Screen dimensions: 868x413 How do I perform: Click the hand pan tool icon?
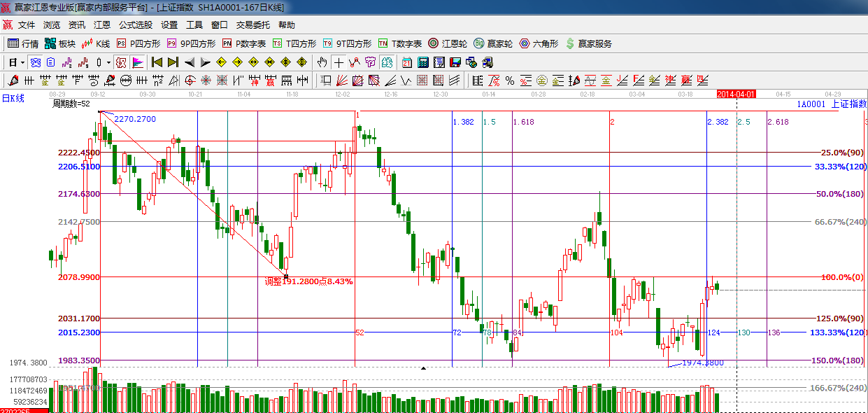[x=322, y=62]
